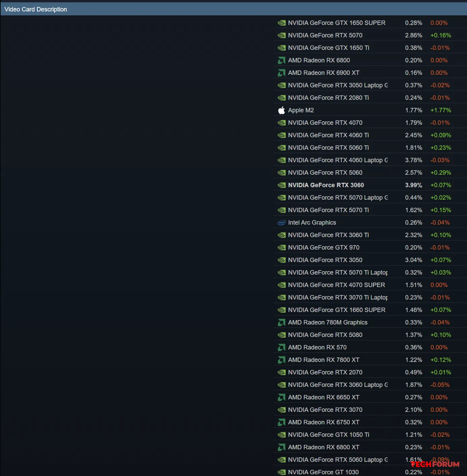Click the NVIDIA logo beside RTX 5060 Ti
This screenshot has height=476, width=467.
(281, 148)
